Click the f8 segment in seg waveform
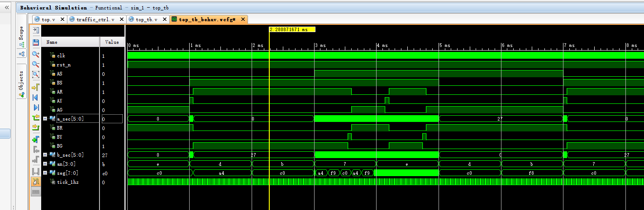The height and width of the screenshot is (210, 644). (x=532, y=173)
